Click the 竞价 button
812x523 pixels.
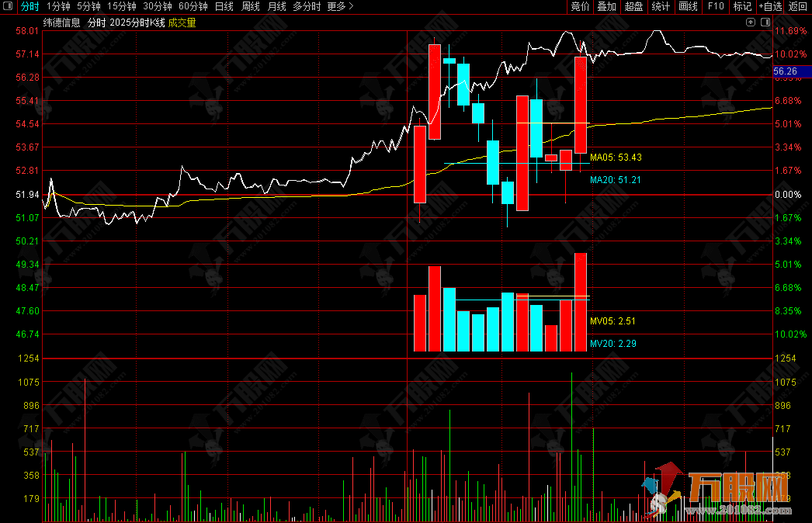click(x=580, y=6)
